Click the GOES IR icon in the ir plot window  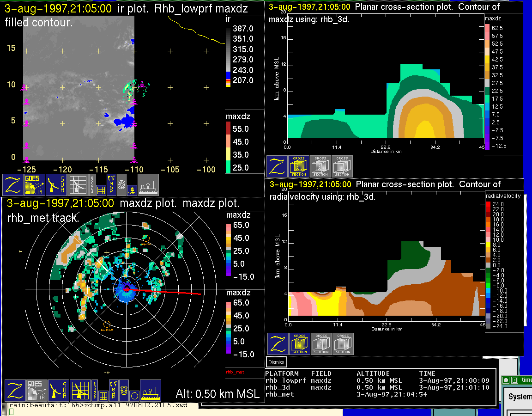[34, 184]
